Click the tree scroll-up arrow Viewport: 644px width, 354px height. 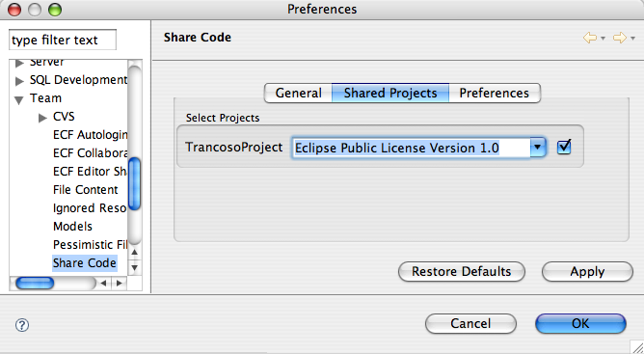click(x=134, y=253)
